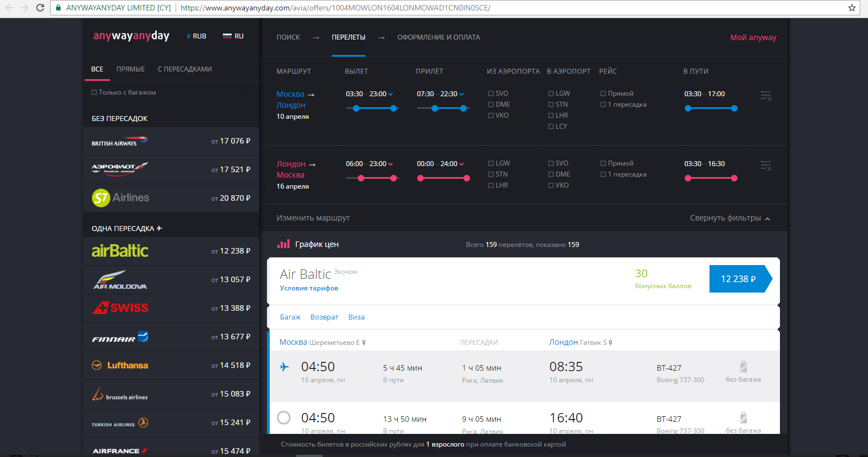Select the 16:40 arrival flight radio button
The width and height of the screenshot is (868, 457).
284,418
